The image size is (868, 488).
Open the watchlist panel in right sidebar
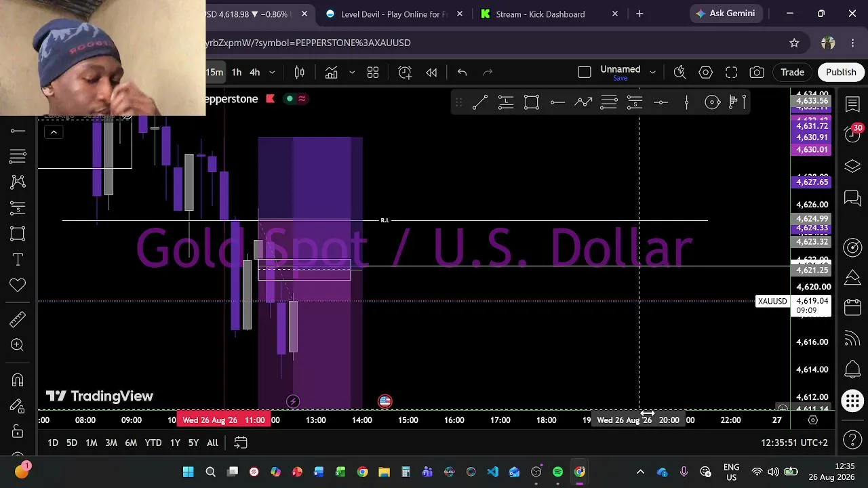[x=852, y=104]
